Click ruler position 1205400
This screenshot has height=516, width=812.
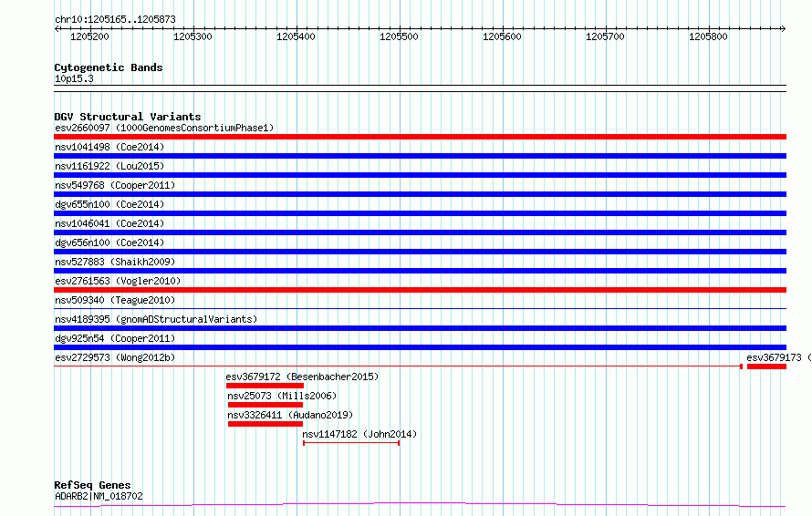296,36
